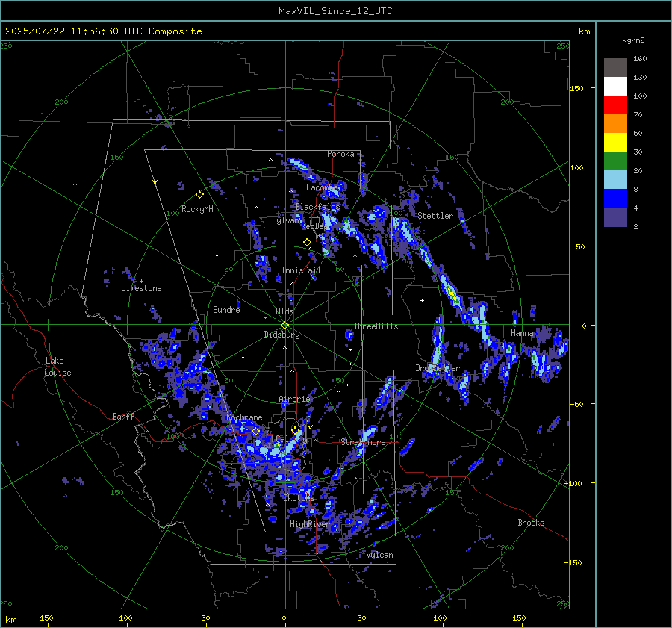The image size is (672, 628).
Task: Click the legend value 70
Action: [638, 115]
